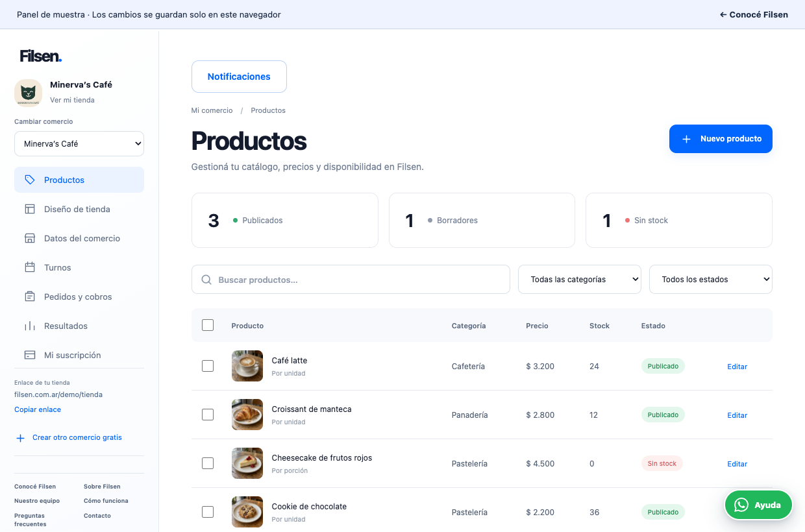Tick the select-all checkbox in the table header
The width and height of the screenshot is (805, 532).
(208, 325)
